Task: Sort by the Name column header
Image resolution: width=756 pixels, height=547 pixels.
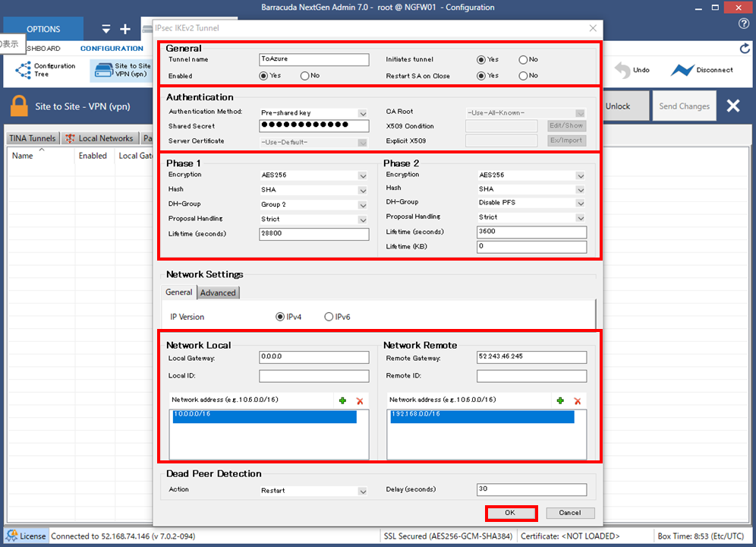Action: (x=41, y=156)
